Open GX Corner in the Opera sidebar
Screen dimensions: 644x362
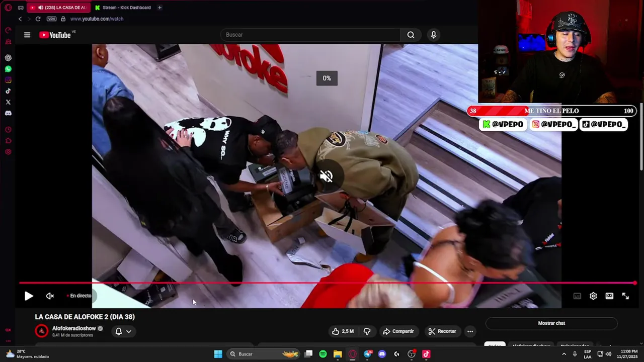pyautogui.click(x=8, y=42)
